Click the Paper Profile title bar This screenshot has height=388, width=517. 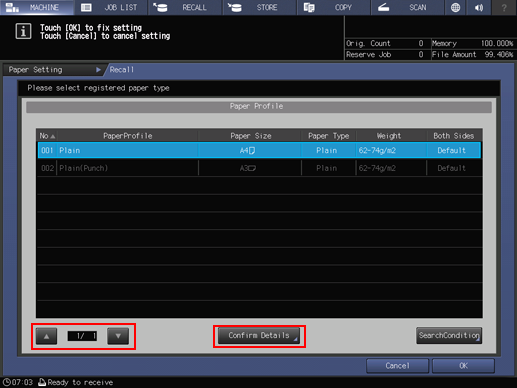coord(259,107)
